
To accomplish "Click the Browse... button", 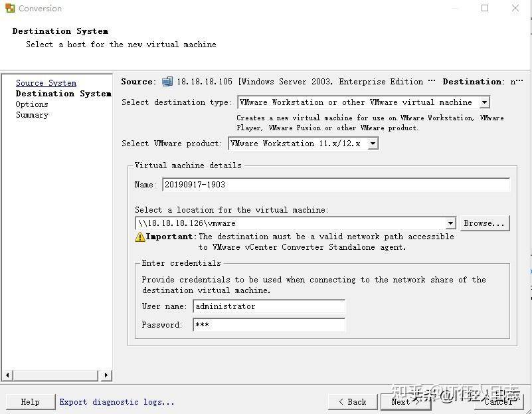I will (484, 223).
